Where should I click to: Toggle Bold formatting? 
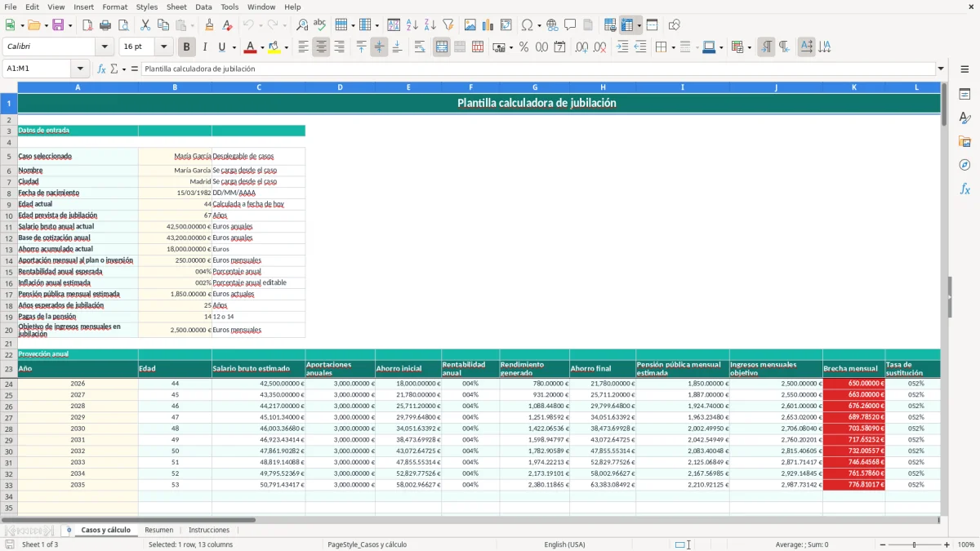(x=187, y=47)
